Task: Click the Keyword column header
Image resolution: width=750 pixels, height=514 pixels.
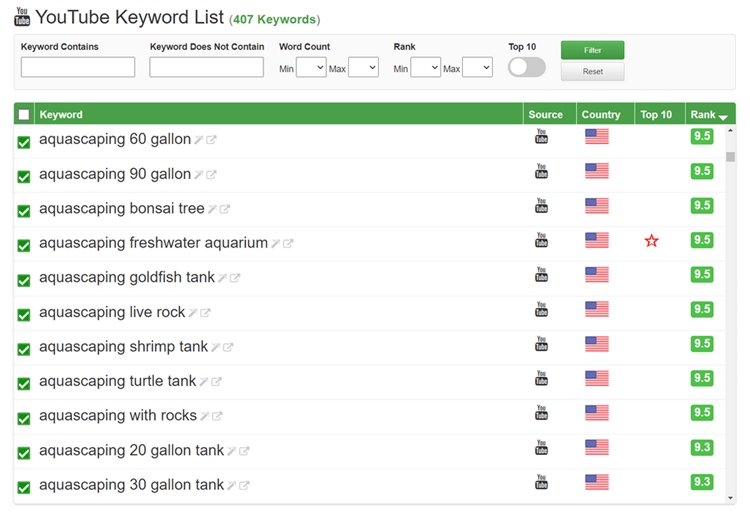Action: 61,115
